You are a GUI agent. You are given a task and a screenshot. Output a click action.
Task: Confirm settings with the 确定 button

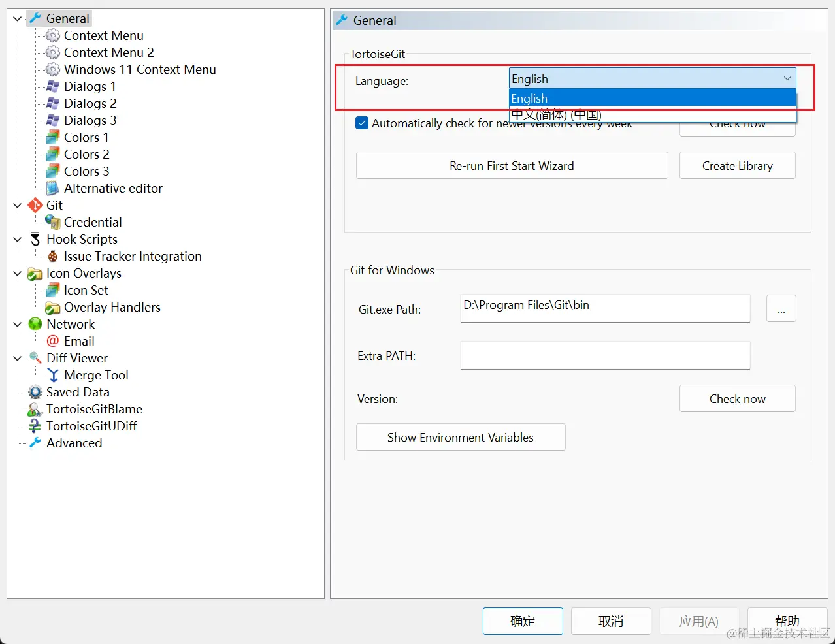[x=523, y=621]
